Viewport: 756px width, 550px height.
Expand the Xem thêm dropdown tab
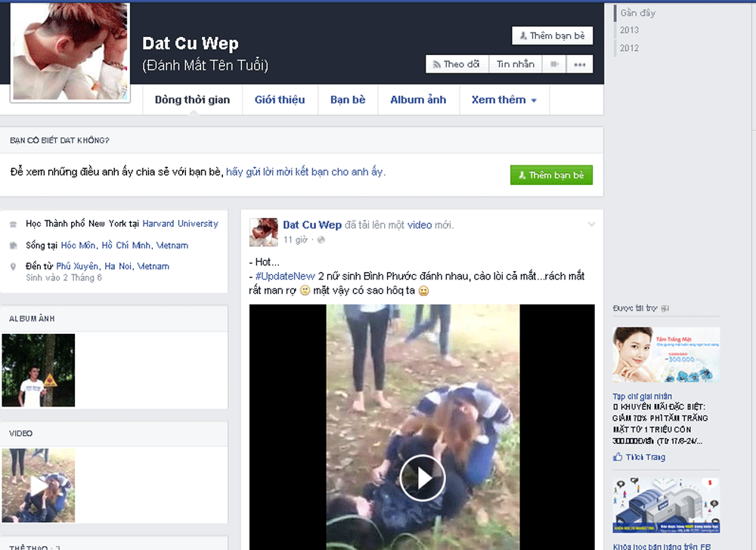(503, 100)
